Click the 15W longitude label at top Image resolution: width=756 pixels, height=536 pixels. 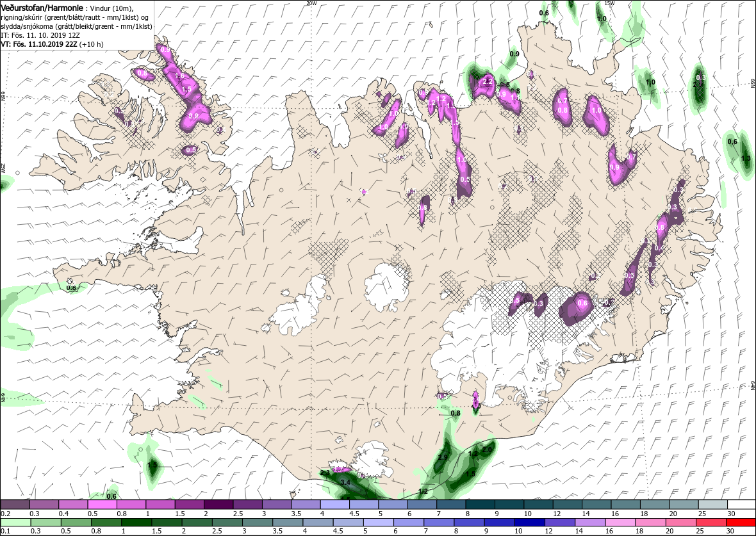609,3
